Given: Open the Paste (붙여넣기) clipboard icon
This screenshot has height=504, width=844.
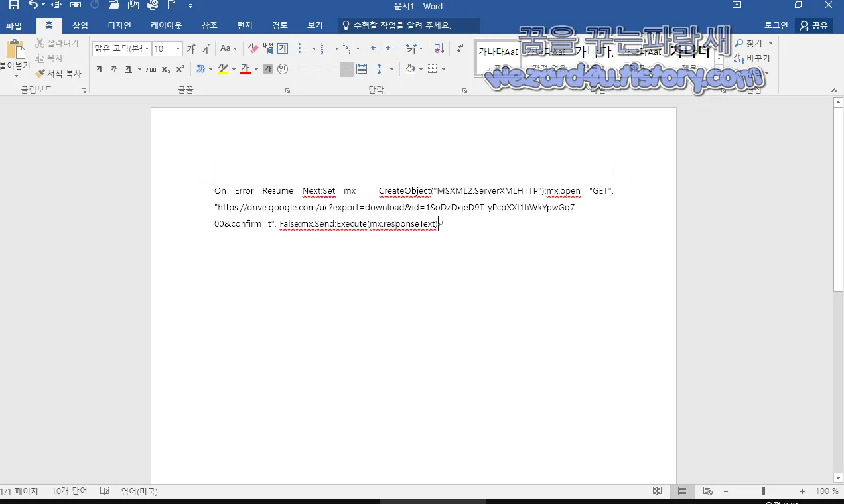Looking at the screenshot, I should [15, 50].
